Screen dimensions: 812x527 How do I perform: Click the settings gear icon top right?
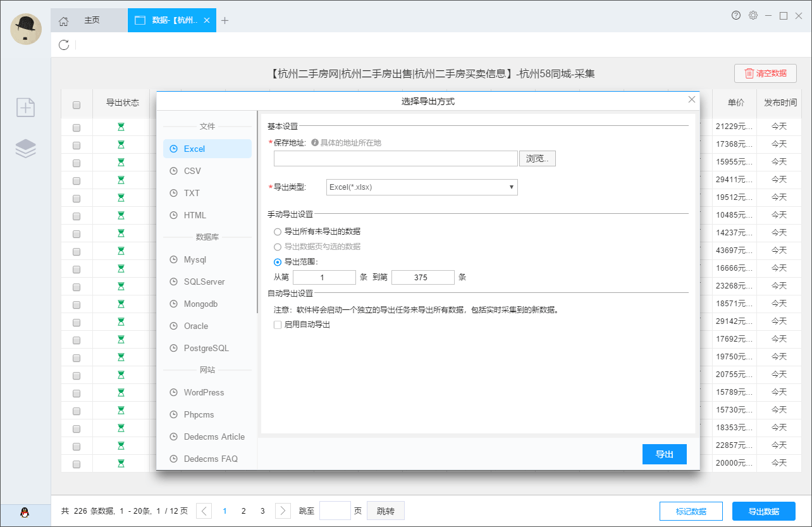click(x=753, y=15)
